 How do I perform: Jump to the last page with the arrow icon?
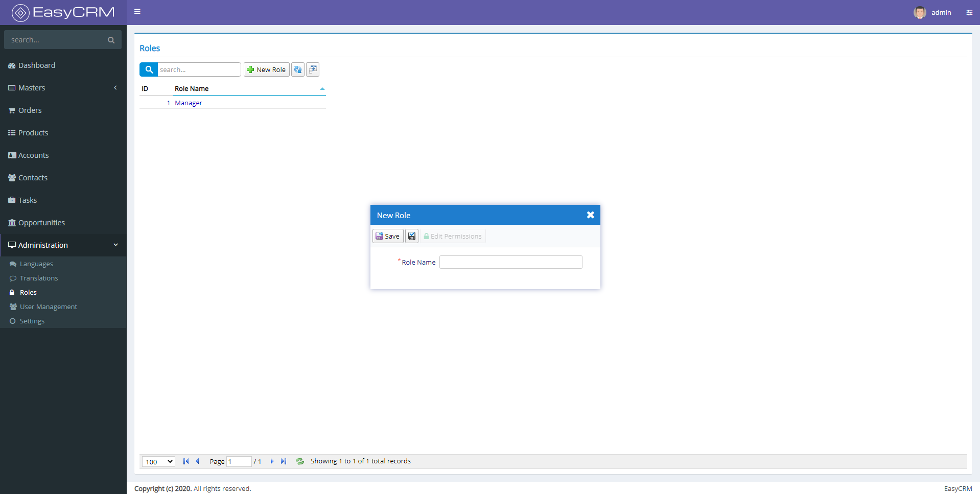click(284, 461)
